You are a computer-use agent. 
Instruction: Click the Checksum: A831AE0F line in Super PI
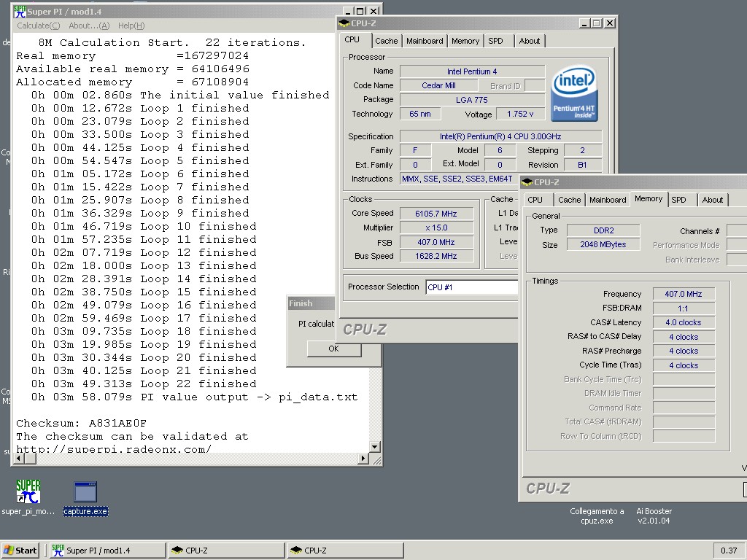click(x=82, y=424)
